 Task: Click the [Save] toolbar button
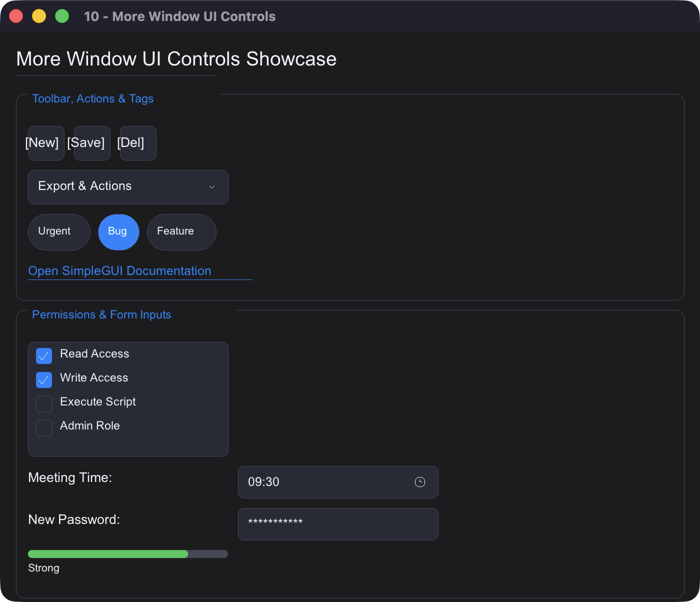[92, 143]
